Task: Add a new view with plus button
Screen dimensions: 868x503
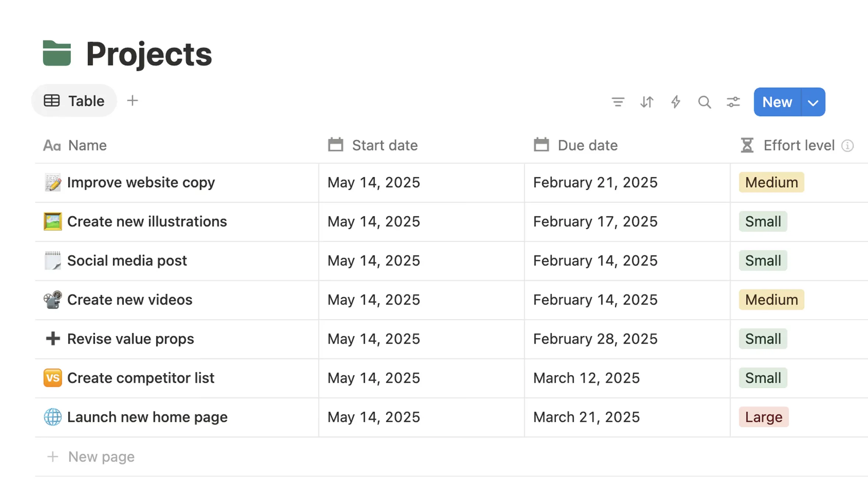Action: [x=132, y=100]
